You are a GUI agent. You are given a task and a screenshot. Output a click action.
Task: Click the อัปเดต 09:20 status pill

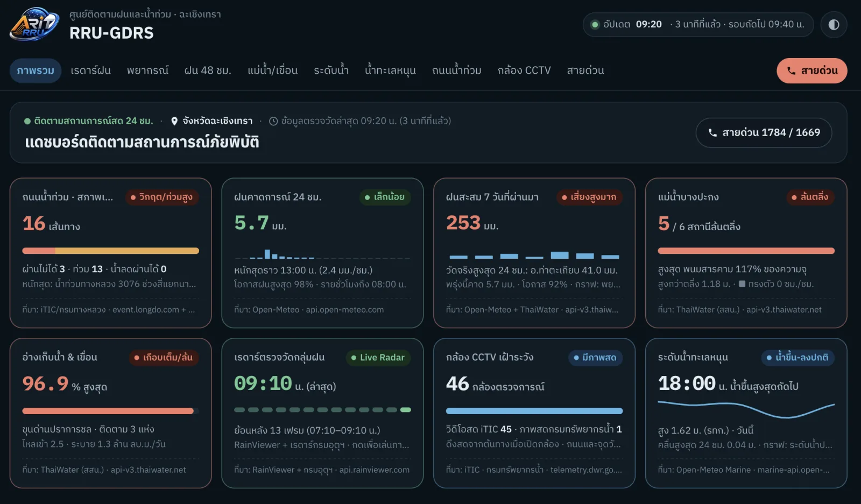[698, 25]
